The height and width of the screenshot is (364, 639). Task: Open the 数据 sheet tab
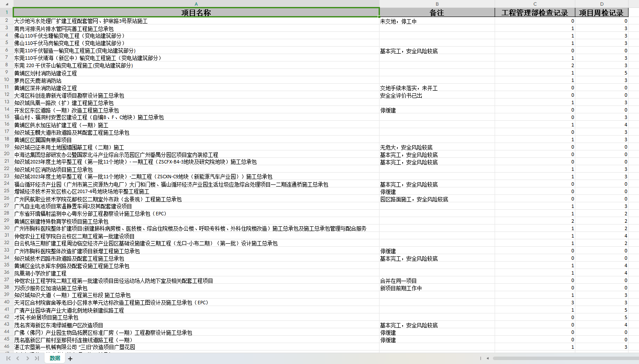[55, 358]
